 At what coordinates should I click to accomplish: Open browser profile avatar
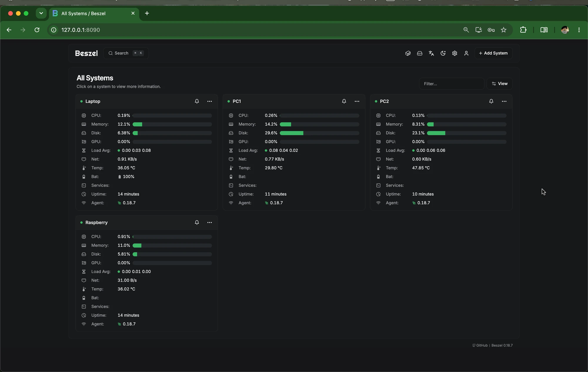tap(565, 30)
